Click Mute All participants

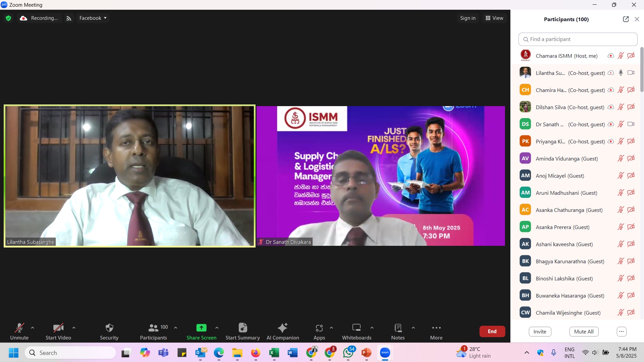point(584,331)
